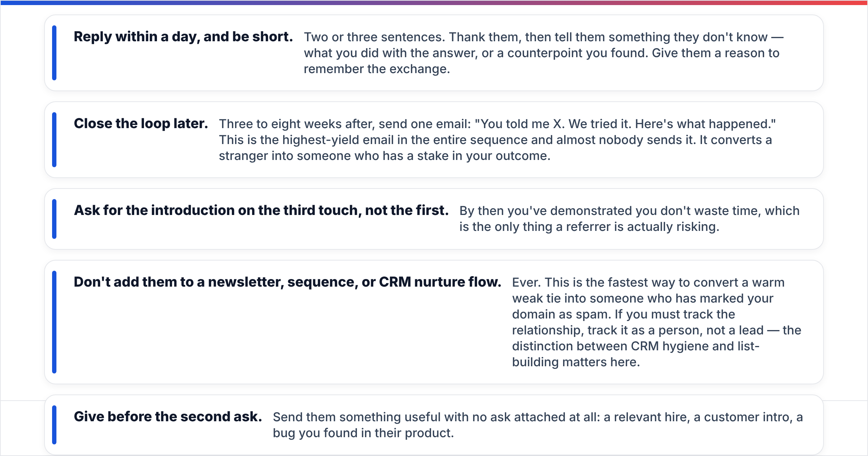Click the blue accent bar beside the newsletter warning card

click(54, 322)
